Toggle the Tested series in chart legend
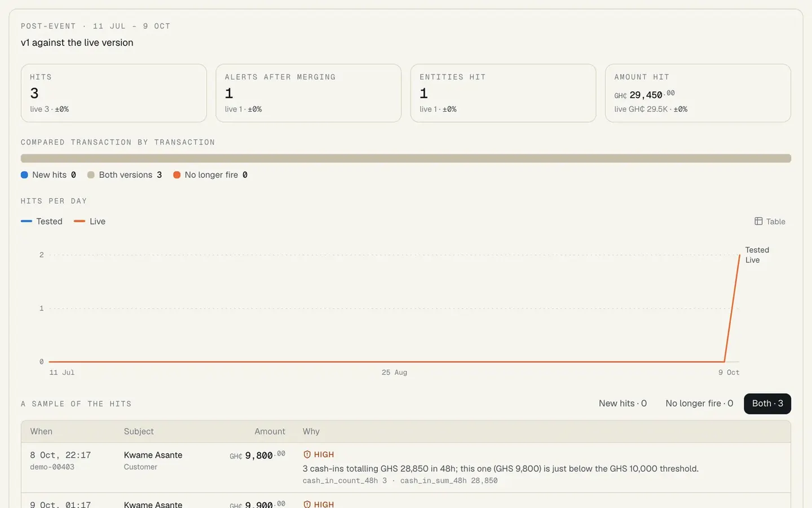The width and height of the screenshot is (812, 508). point(42,221)
